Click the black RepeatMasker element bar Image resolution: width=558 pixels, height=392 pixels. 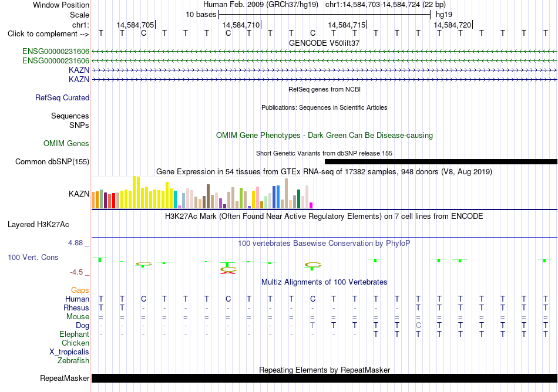324,378
